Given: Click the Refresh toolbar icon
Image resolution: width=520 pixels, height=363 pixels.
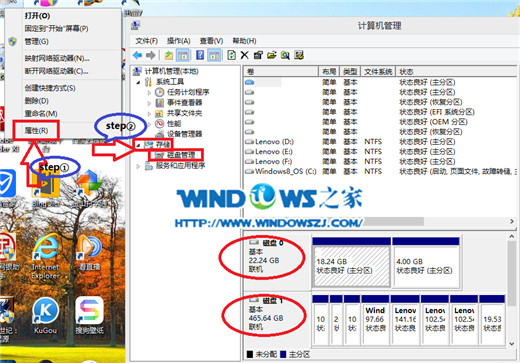Looking at the screenshot, I should (231, 55).
